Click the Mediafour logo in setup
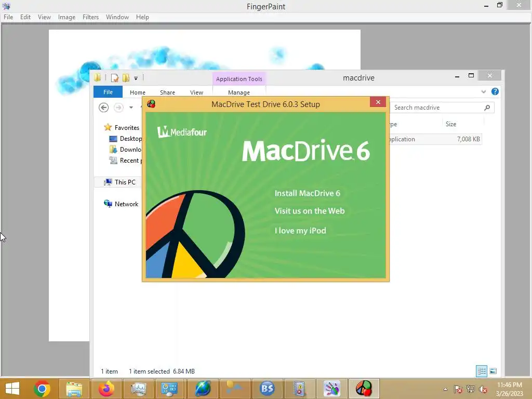532x399 pixels. tap(182, 131)
